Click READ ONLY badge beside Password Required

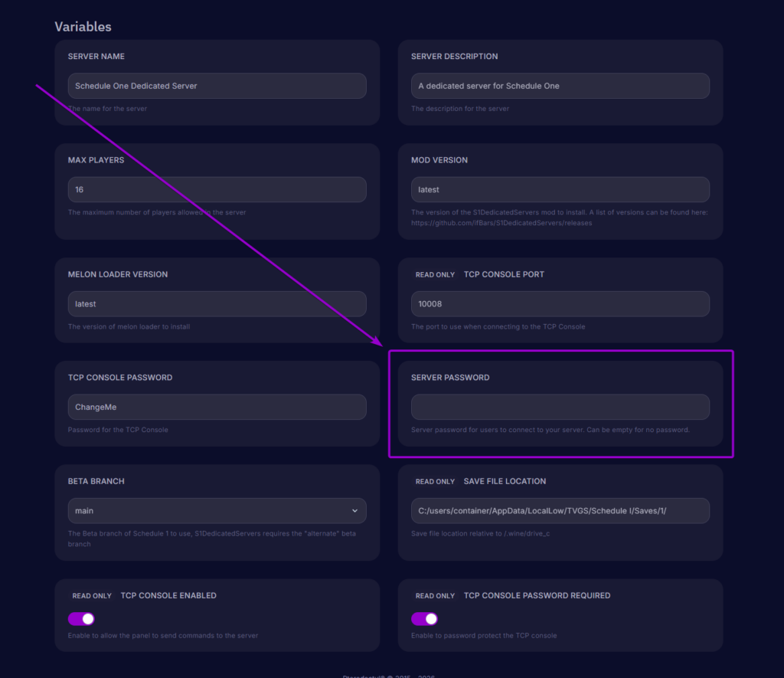tap(435, 596)
